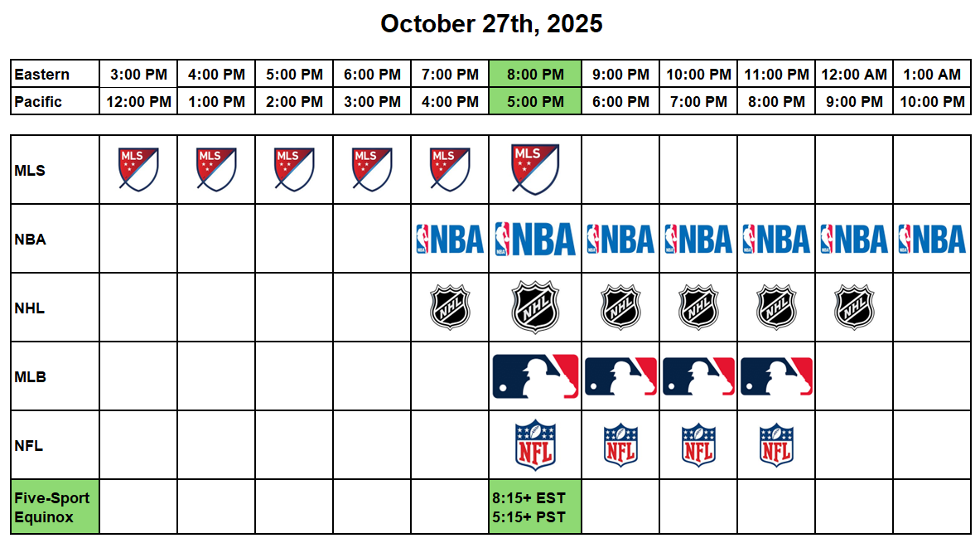Screen dimensions: 980x543
Task: Select the 1:00 AM Eastern header cell
Action: [931, 74]
